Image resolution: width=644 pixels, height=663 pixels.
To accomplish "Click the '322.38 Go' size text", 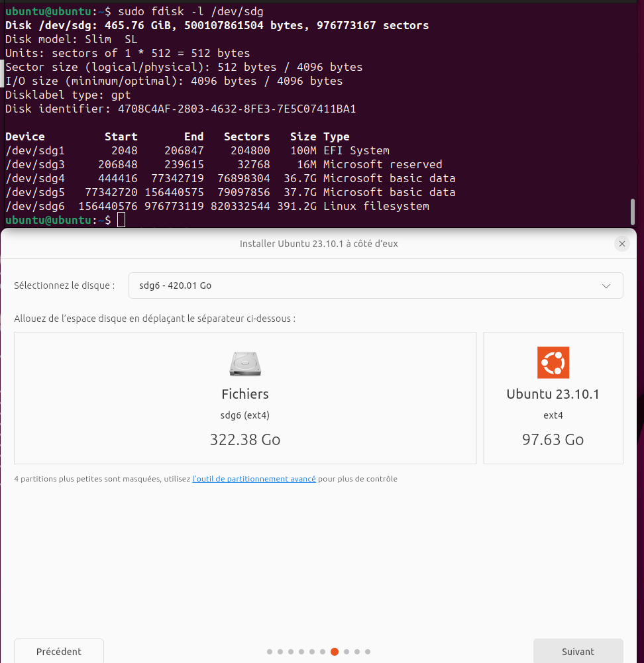I will pyautogui.click(x=245, y=440).
